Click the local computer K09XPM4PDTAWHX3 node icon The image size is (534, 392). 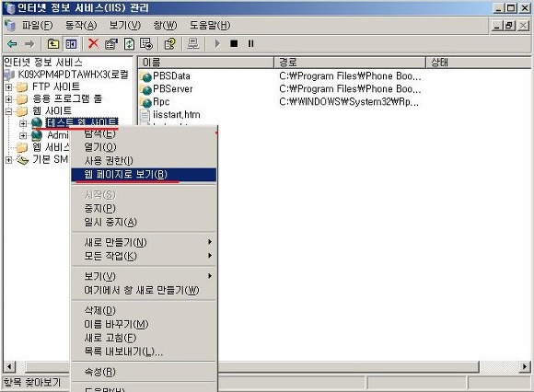pyautogui.click(x=9, y=75)
